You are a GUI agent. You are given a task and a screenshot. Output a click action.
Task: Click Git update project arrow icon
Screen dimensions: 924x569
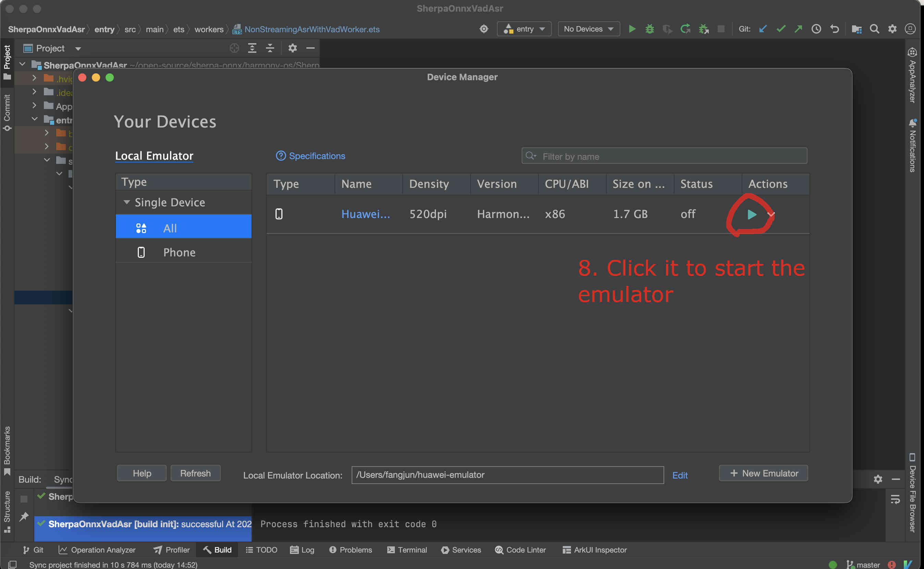click(763, 29)
